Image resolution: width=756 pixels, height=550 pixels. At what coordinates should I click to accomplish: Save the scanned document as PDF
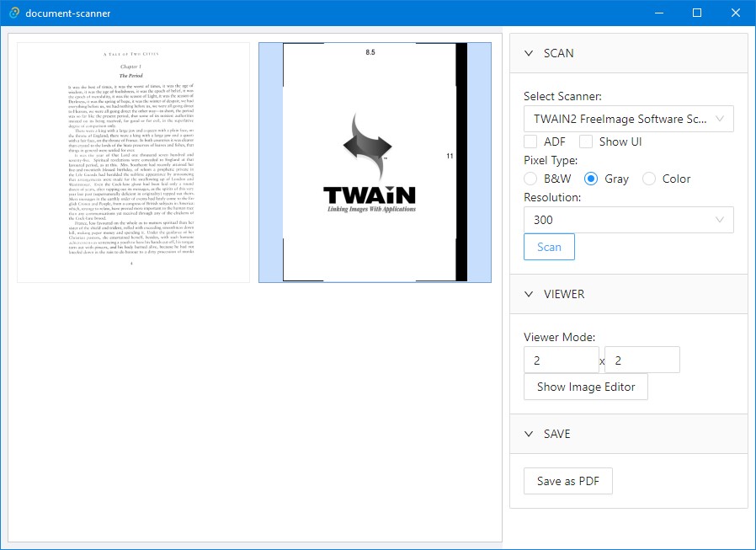(x=567, y=481)
